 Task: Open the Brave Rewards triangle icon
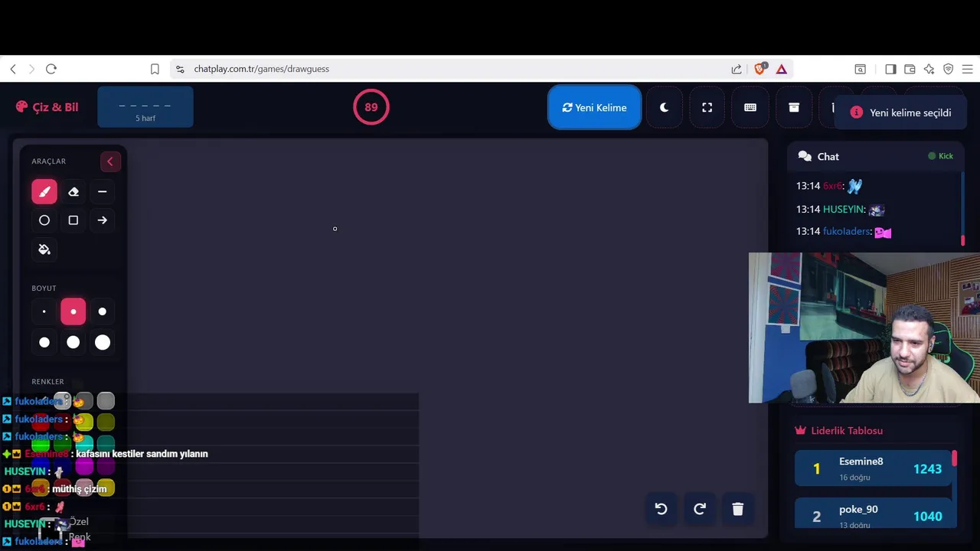782,69
